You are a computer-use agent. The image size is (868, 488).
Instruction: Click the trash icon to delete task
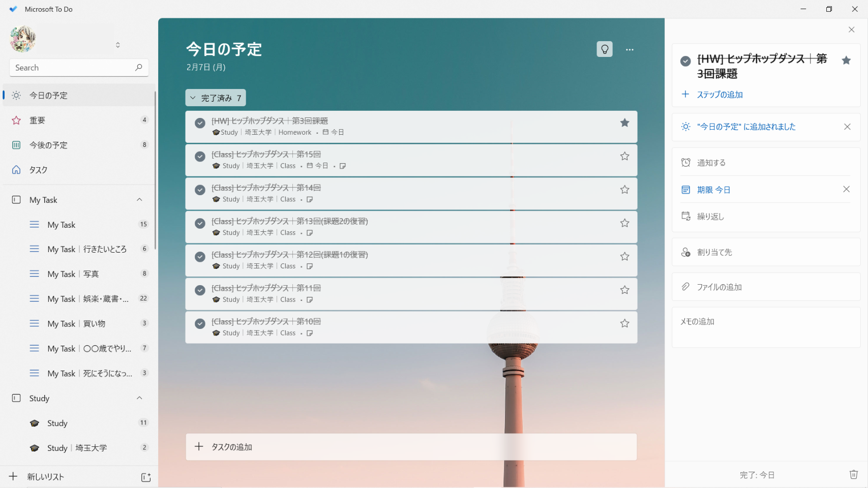[853, 474]
